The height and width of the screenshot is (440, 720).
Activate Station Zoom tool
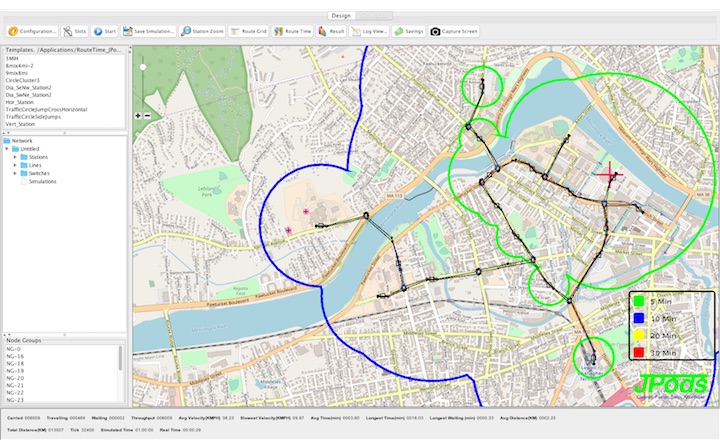203,31
